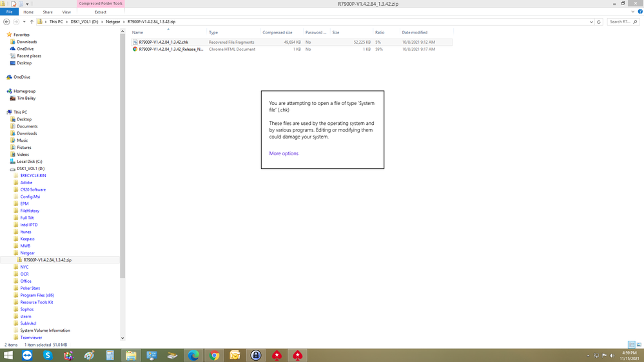Expand the ribbon using the chevron

coord(632,12)
